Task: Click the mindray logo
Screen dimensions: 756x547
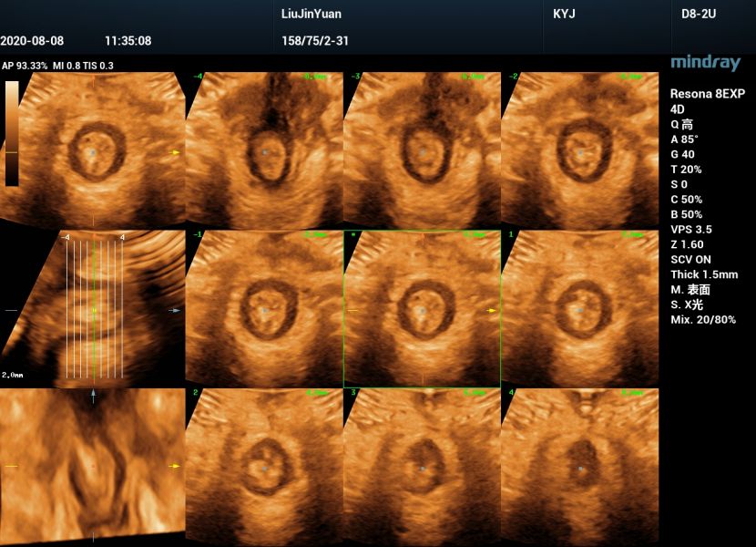Action: tap(705, 63)
